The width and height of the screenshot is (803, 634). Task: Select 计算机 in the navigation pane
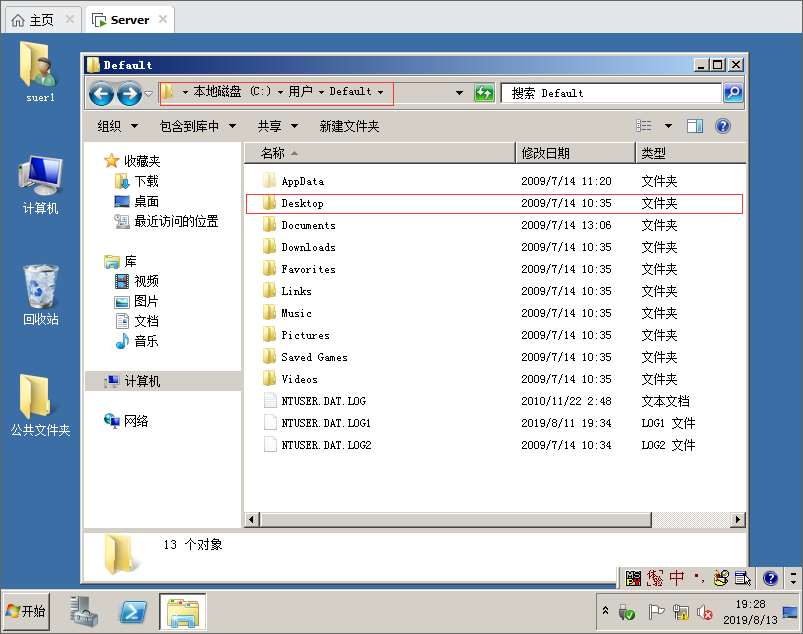click(141, 381)
